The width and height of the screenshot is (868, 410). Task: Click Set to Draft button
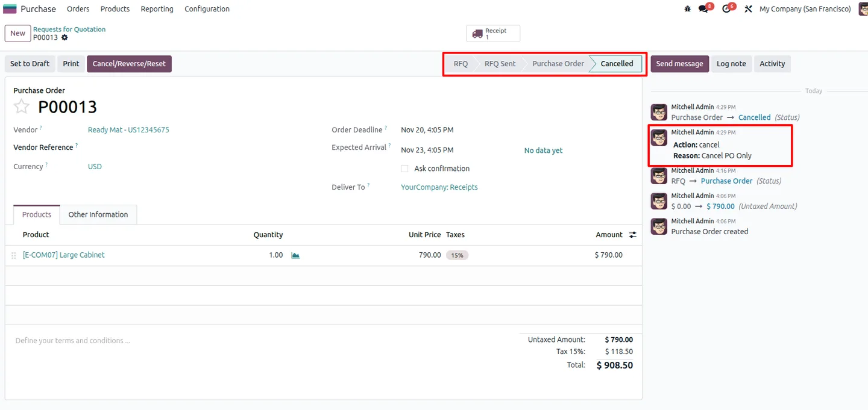[30, 64]
